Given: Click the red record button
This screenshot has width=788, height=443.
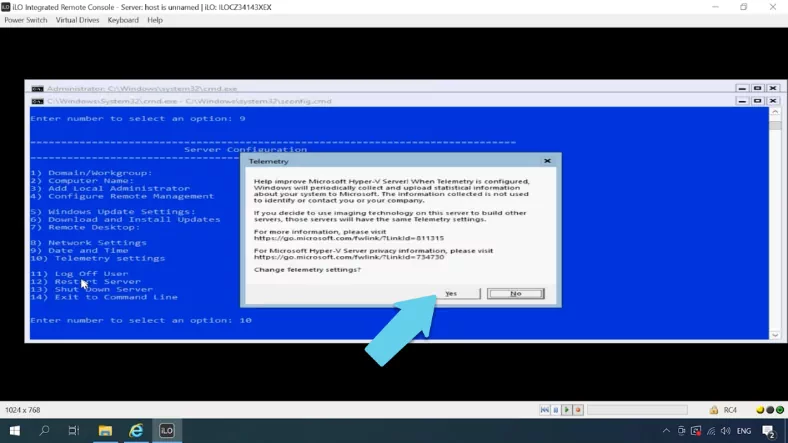Looking at the screenshot, I should (x=578, y=410).
